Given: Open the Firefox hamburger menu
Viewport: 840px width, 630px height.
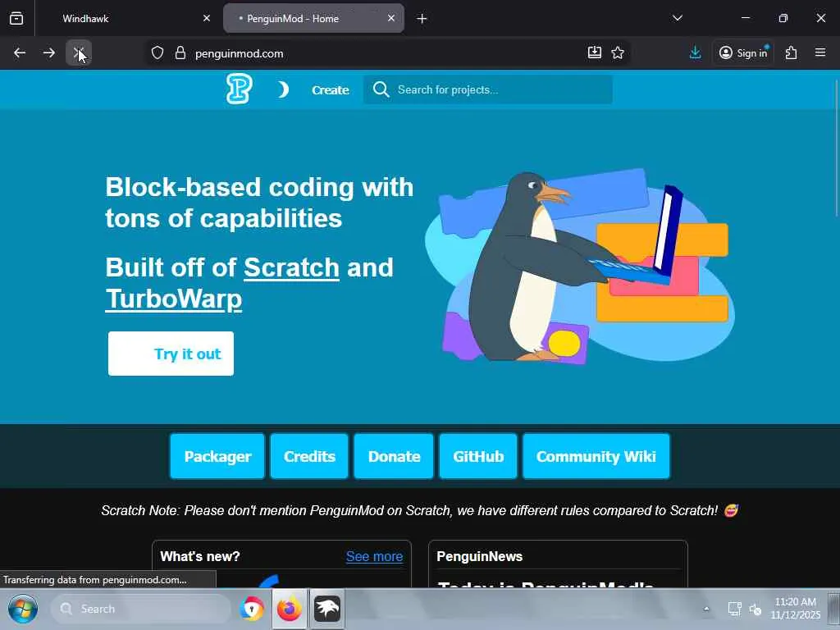Looking at the screenshot, I should [820, 52].
